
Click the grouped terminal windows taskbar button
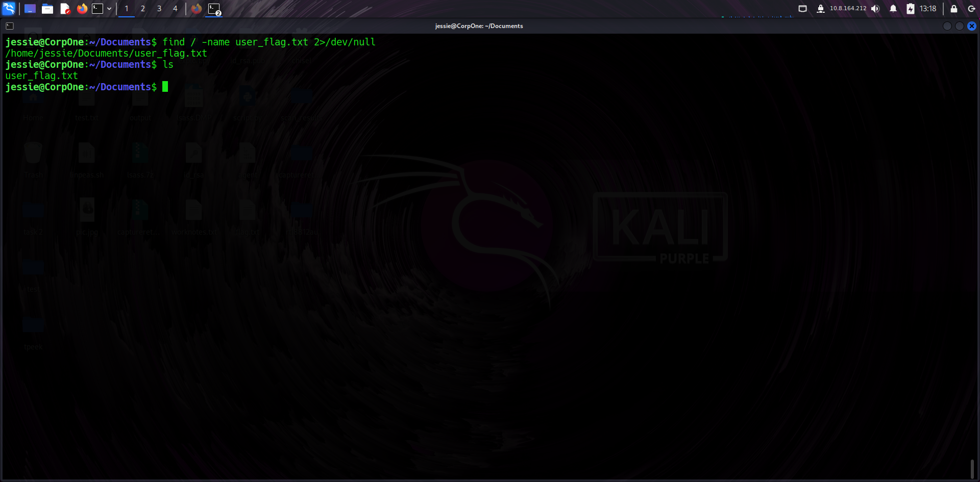pos(214,9)
